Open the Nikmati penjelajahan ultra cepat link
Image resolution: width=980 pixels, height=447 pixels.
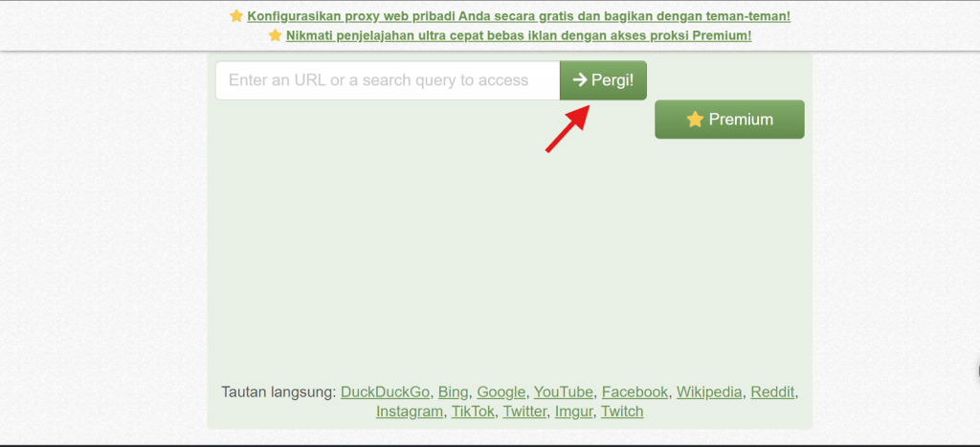point(519,35)
